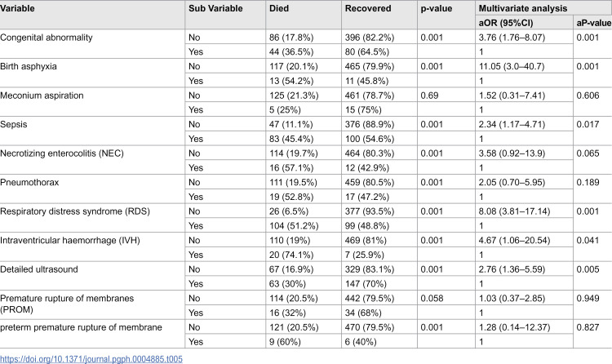Select the 11.05 (3.0–40.7) aOR value

click(512, 66)
